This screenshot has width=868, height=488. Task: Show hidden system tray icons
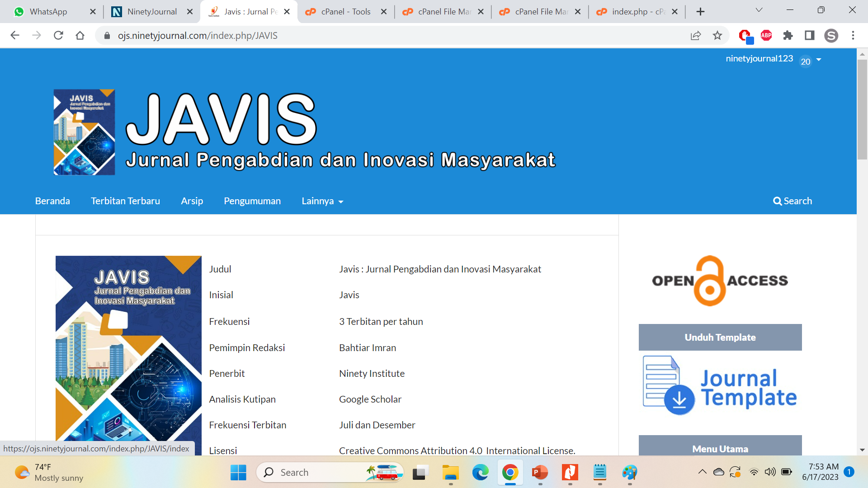pos(702,472)
